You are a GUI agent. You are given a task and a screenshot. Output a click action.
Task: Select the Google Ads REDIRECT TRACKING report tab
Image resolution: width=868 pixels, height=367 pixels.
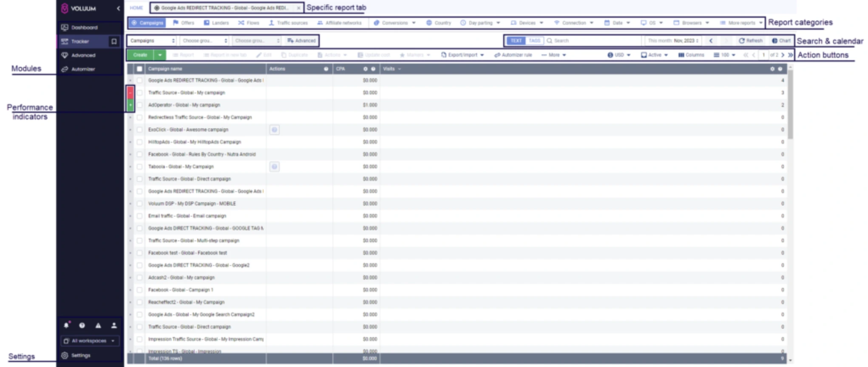tap(224, 8)
